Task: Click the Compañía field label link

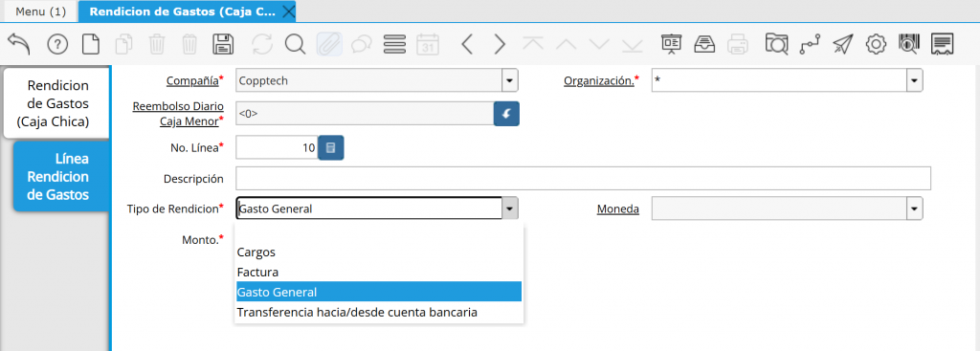Action: (191, 80)
